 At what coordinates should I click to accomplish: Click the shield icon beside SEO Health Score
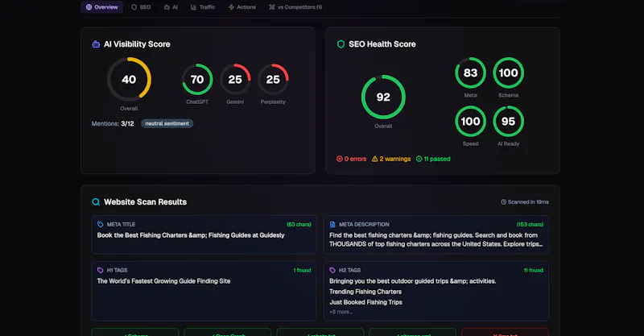341,44
